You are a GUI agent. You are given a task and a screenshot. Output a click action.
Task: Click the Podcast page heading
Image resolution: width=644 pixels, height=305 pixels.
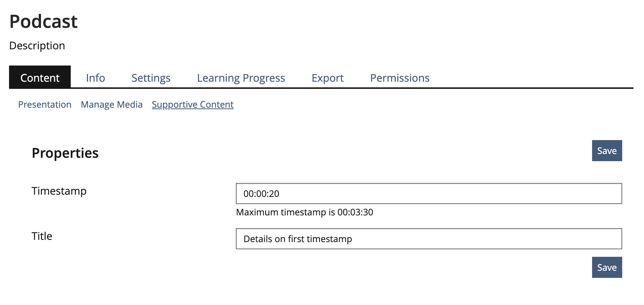click(43, 21)
